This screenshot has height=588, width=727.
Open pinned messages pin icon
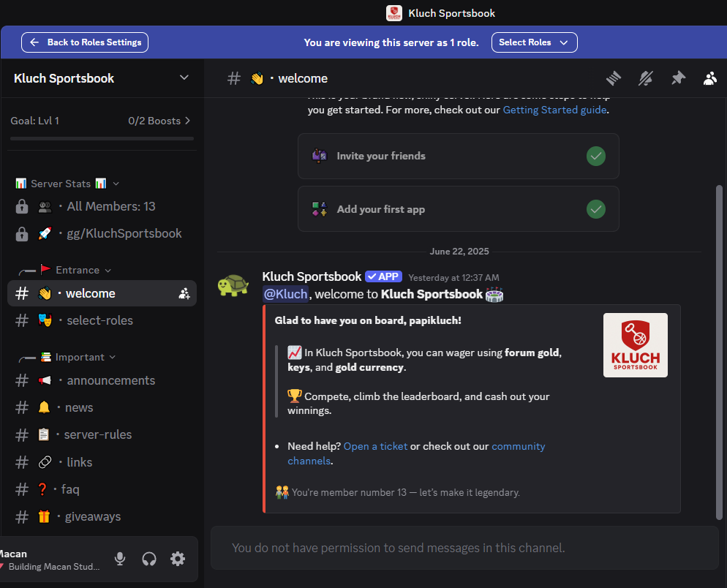(678, 78)
